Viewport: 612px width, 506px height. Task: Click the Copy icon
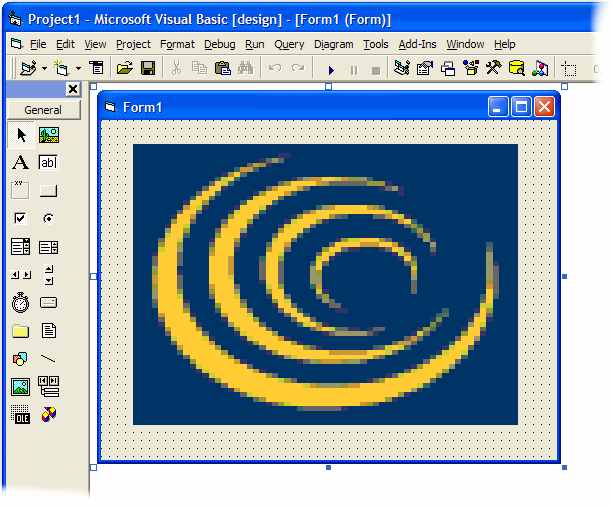click(199, 68)
